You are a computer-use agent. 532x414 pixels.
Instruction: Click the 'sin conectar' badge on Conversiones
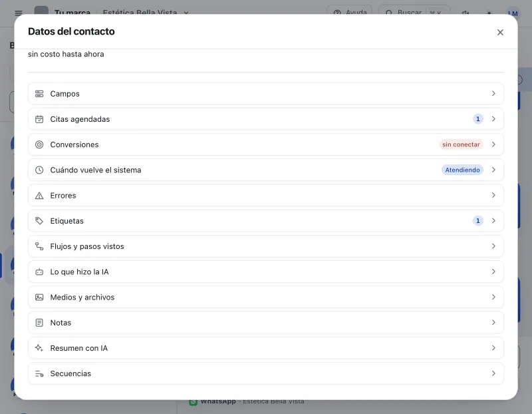tap(461, 144)
